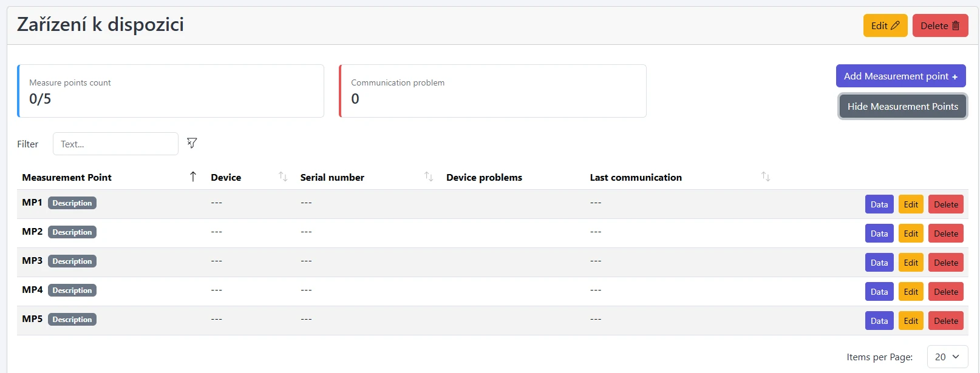This screenshot has height=373, width=980.
Task: Edit measurement point MP5
Action: pos(911,321)
